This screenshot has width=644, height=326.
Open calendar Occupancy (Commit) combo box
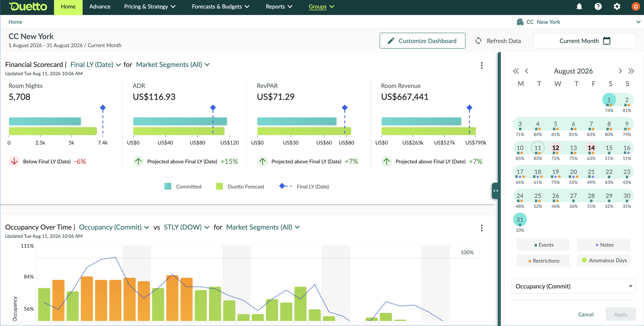click(x=573, y=286)
